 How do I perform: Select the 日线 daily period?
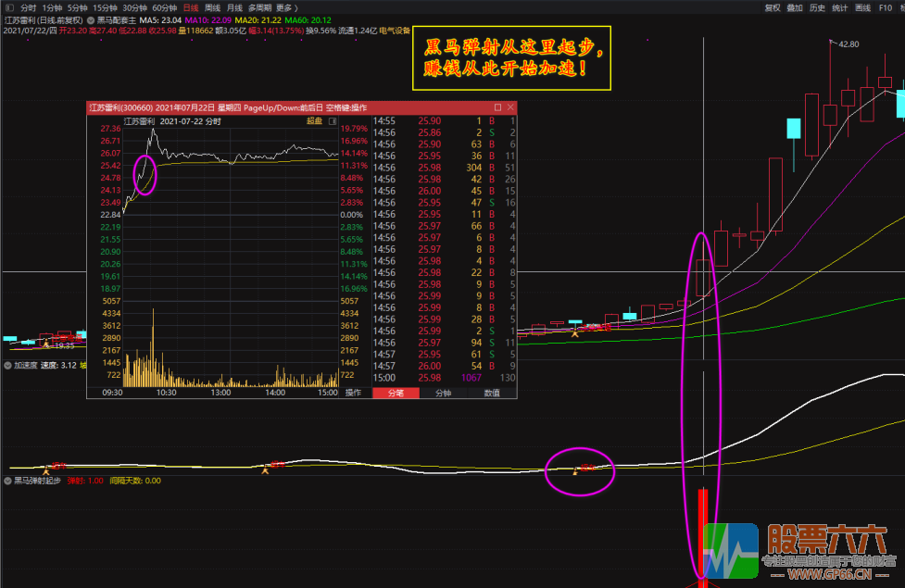tap(191, 8)
